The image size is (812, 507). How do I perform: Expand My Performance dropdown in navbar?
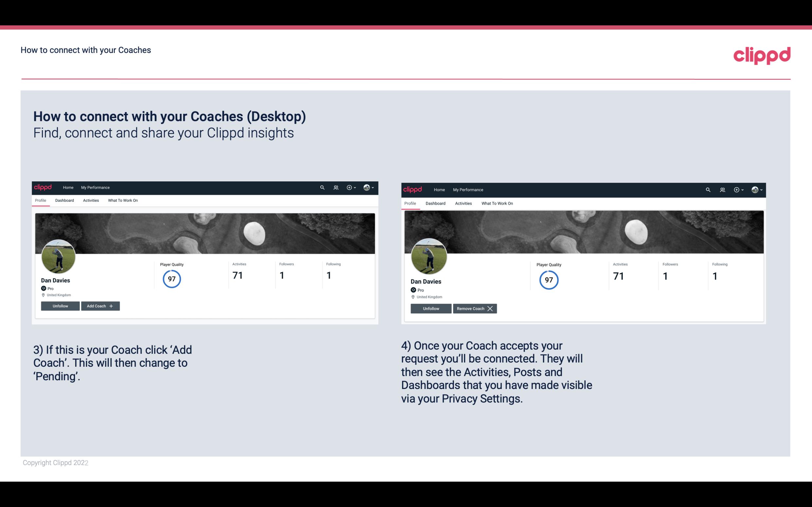(x=95, y=187)
